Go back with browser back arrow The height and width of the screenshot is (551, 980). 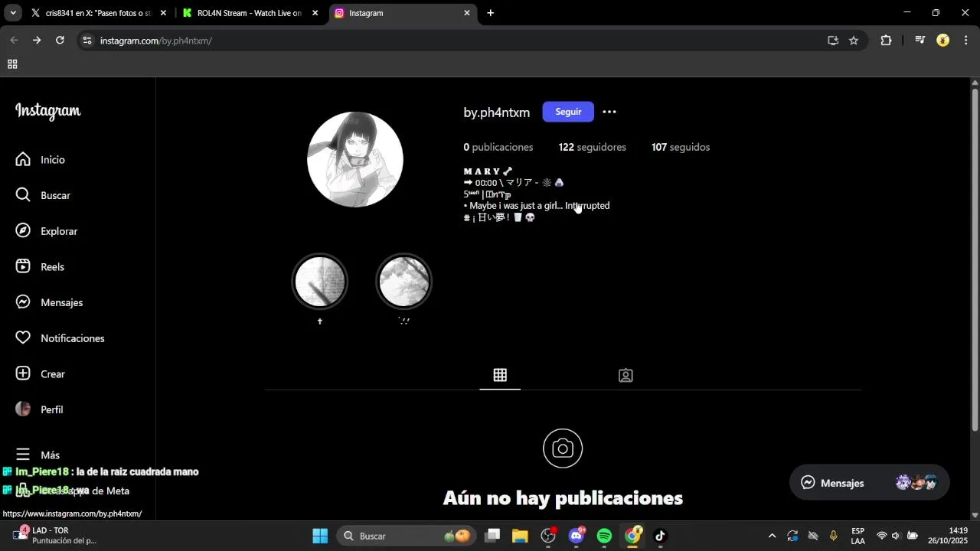14,41
